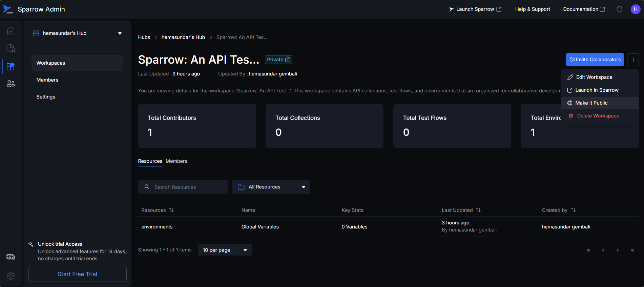Click the hubs grid icon in sidebar
Screen dimensions: 644x287
pos(11,66)
